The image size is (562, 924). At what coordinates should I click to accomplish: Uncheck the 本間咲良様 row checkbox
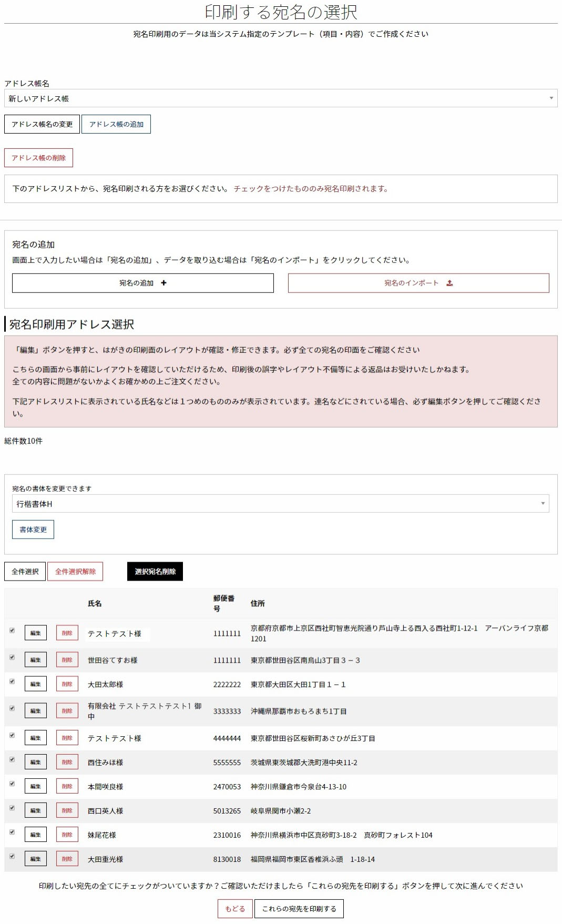pos(12,784)
